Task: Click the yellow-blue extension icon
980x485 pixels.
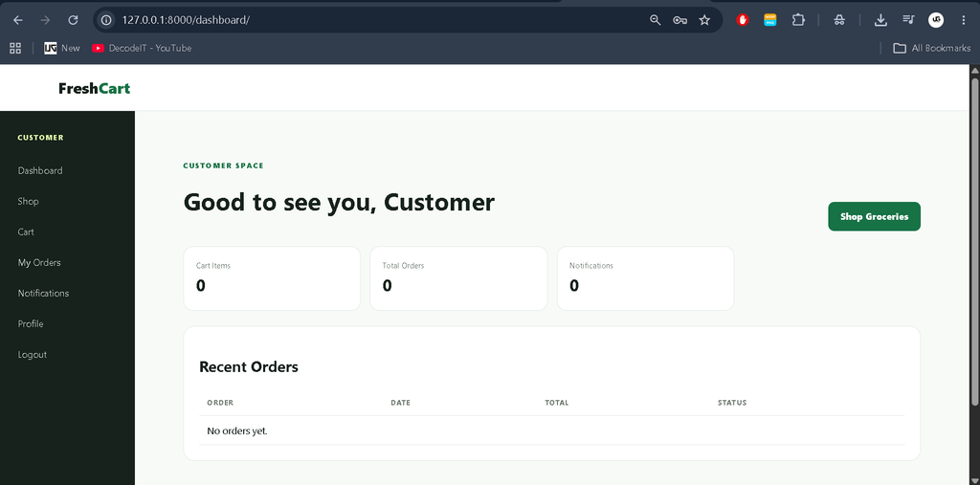Action: [770, 20]
